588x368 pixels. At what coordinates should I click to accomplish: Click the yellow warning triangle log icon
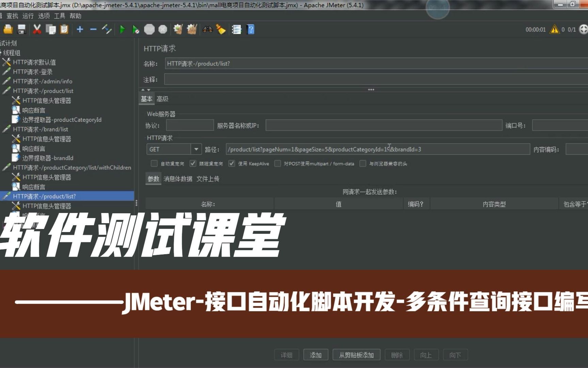coord(555,30)
